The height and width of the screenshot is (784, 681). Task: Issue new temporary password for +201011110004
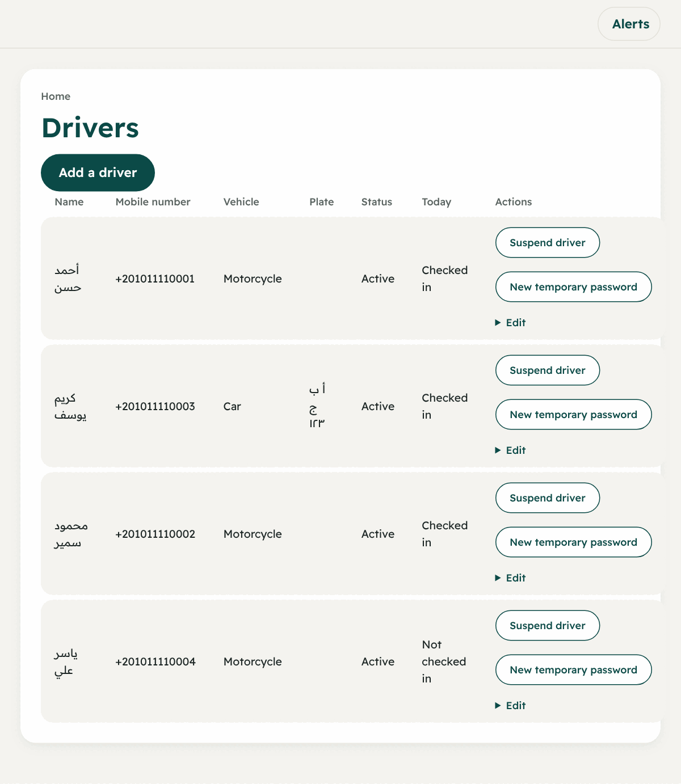coord(574,670)
